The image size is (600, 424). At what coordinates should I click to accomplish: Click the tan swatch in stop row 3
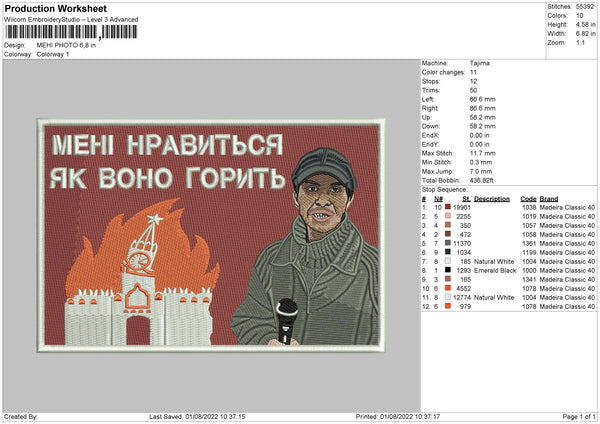pos(448,225)
